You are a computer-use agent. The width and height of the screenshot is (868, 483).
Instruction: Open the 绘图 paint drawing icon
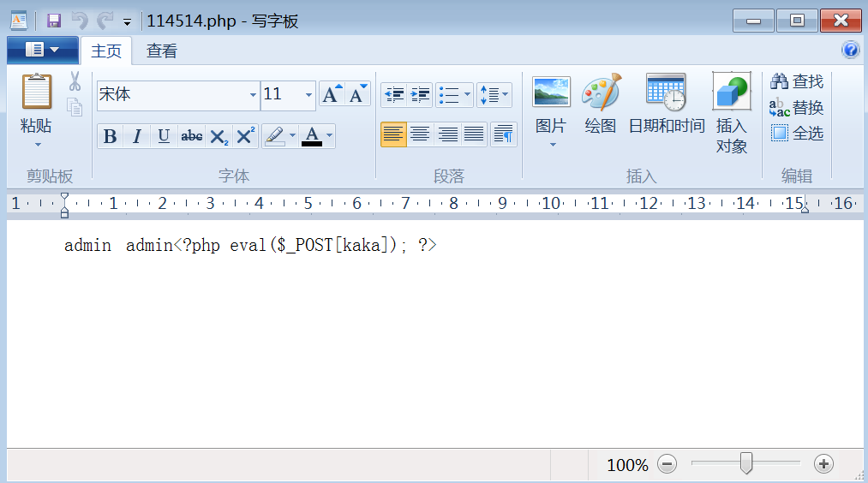click(600, 92)
